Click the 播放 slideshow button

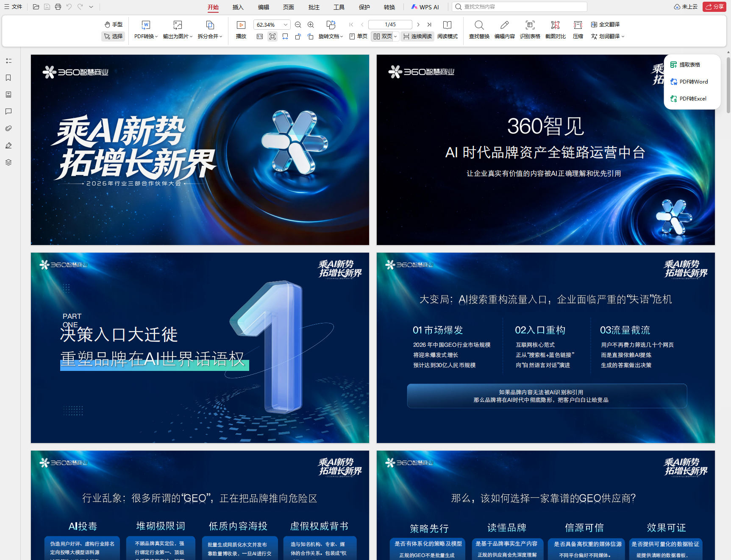coord(241,31)
